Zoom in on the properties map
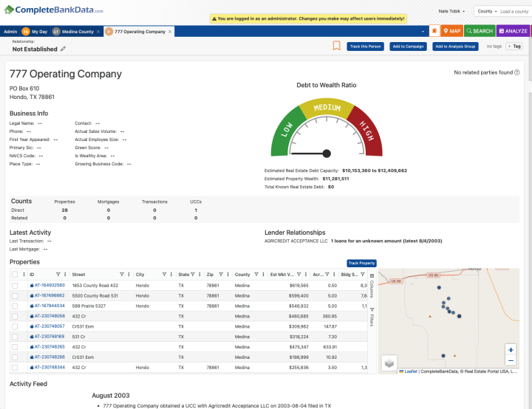532x409 pixels. coord(511,349)
